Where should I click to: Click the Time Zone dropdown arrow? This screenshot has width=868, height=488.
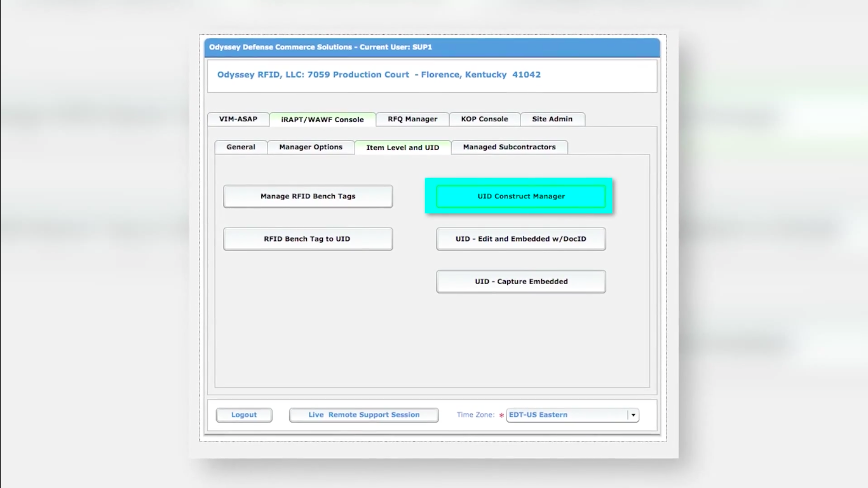tap(633, 414)
